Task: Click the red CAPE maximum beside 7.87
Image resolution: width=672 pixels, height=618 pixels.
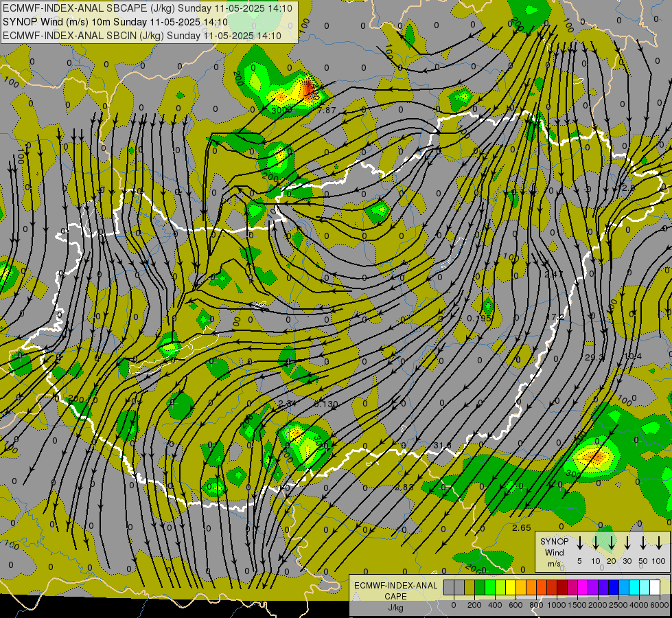Action: click(308, 87)
